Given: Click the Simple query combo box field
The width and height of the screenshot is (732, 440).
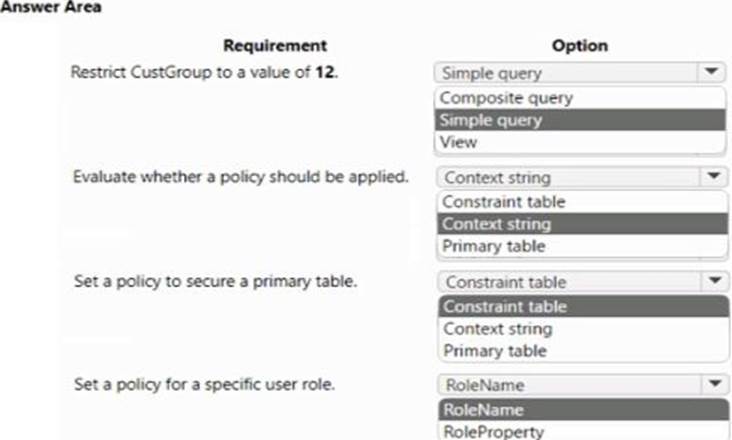Looking at the screenshot, I should pyautogui.click(x=566, y=73).
